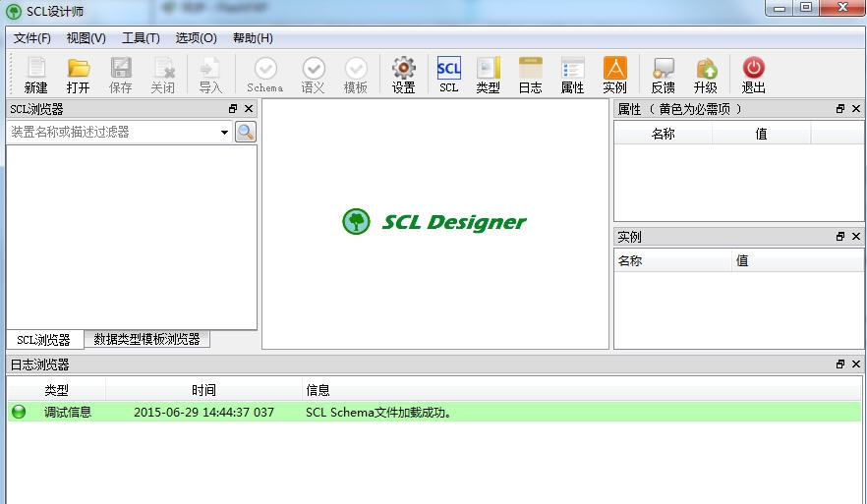Float the 实例 panel
The height and width of the screenshot is (504, 867).
click(840, 237)
